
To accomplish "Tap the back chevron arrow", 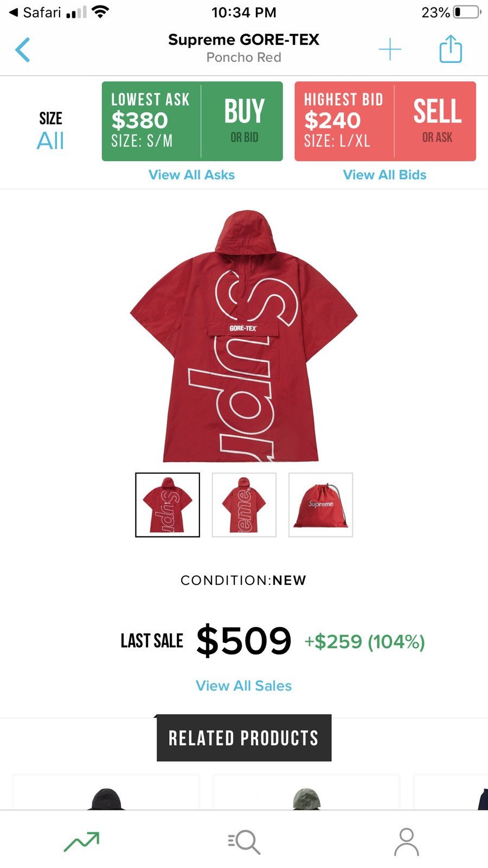I will pyautogui.click(x=23, y=50).
